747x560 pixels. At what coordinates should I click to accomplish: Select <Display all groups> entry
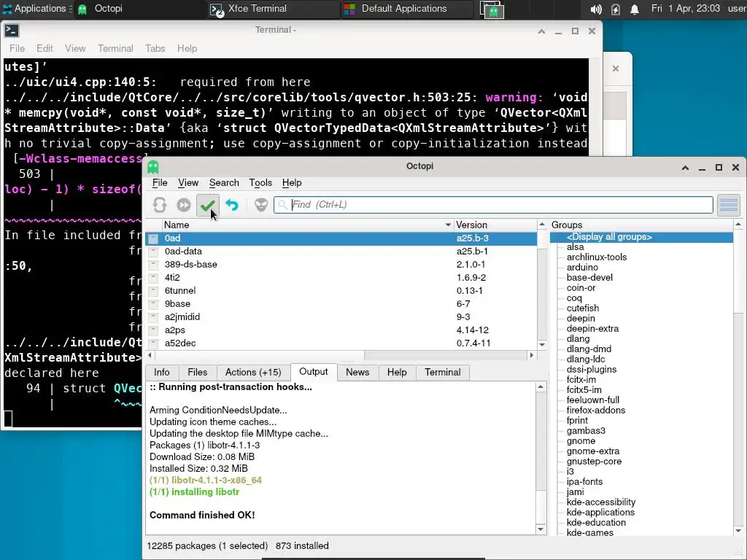642,237
